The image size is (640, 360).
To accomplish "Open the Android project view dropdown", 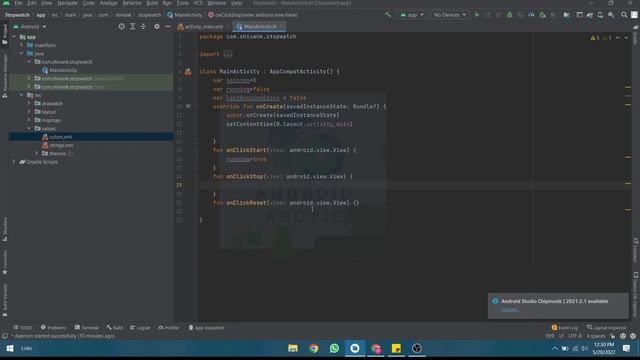I will 30,27.
